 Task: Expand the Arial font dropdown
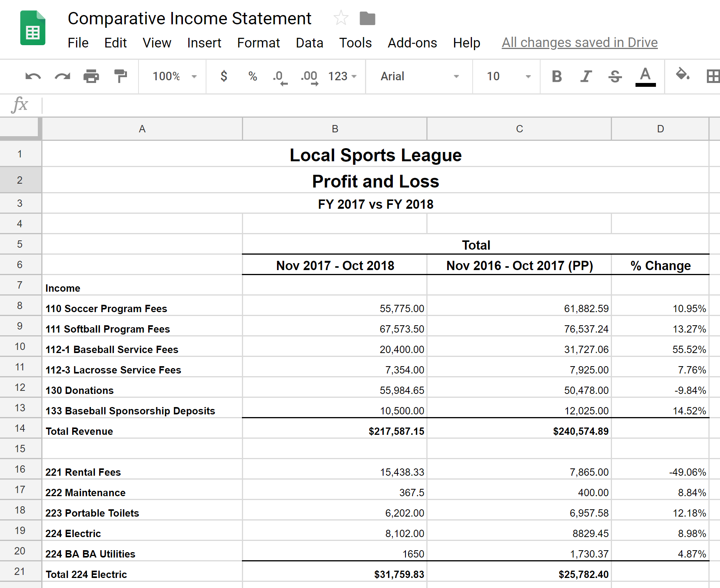419,76
